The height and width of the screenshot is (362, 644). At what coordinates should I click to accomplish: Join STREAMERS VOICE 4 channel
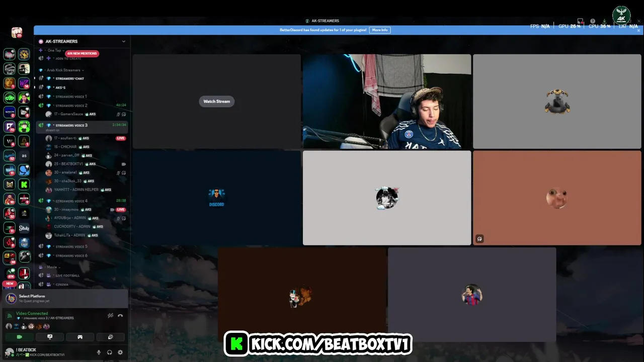82,201
